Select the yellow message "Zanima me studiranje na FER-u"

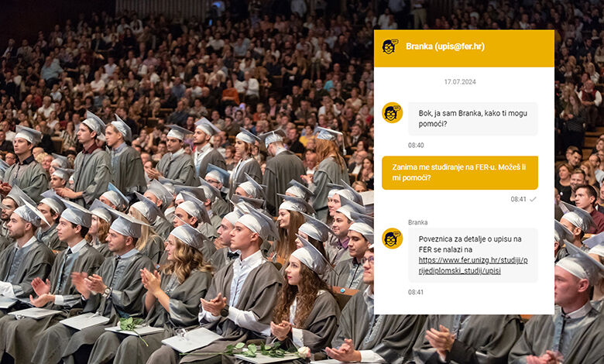(x=459, y=173)
